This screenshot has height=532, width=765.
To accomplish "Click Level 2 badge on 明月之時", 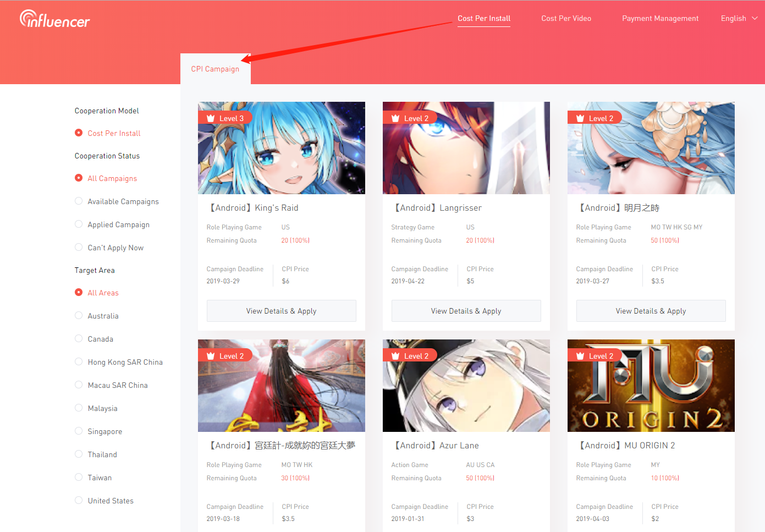I will click(x=595, y=118).
